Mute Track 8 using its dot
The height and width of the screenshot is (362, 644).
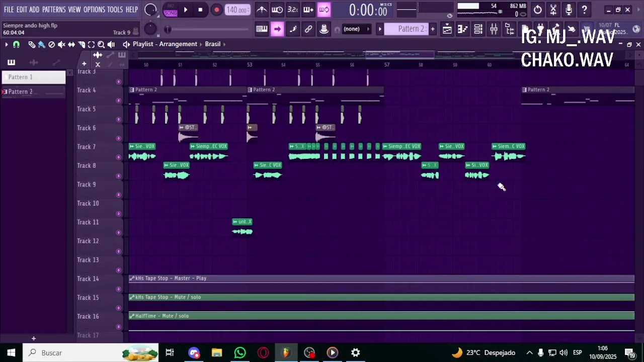(x=119, y=176)
